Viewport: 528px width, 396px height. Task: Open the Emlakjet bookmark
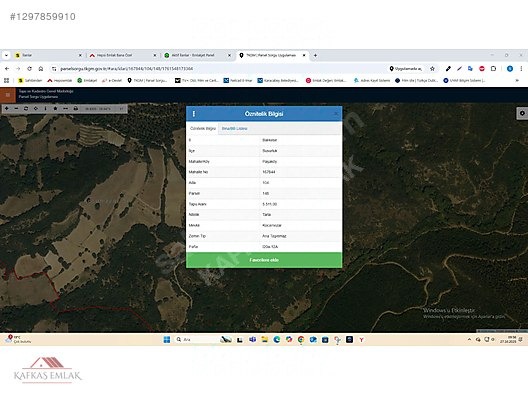pyautogui.click(x=87, y=80)
